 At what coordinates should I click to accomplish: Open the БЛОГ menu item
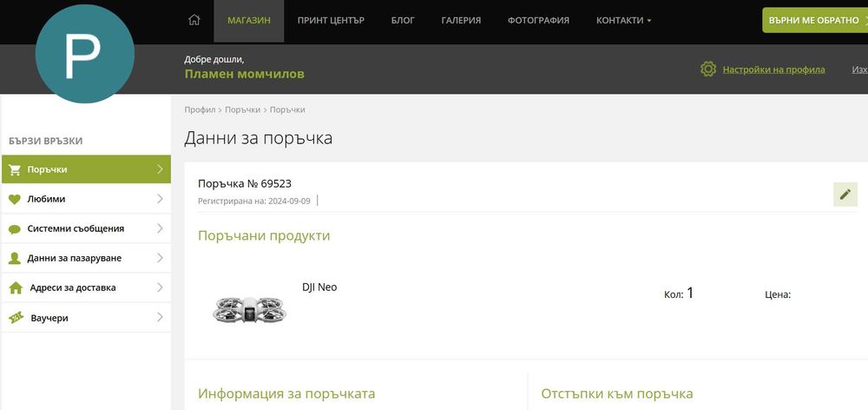[x=403, y=21]
